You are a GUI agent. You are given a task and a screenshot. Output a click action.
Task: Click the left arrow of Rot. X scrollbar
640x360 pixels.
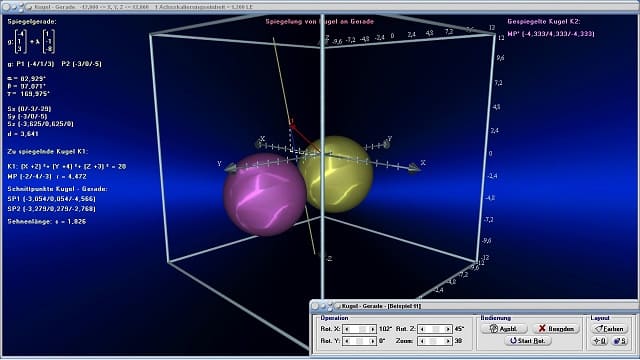click(347, 329)
